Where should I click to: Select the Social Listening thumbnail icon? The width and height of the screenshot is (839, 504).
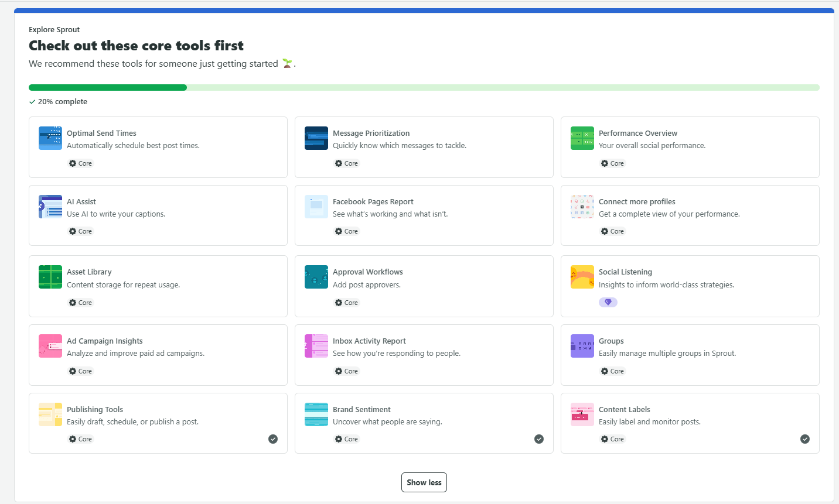tap(582, 277)
